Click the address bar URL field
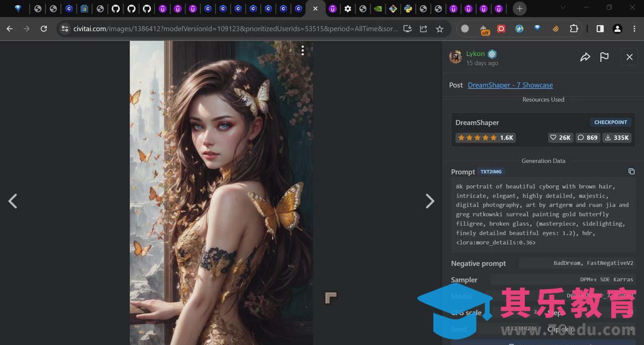Image resolution: width=644 pixels, height=345 pixels. 235,29
